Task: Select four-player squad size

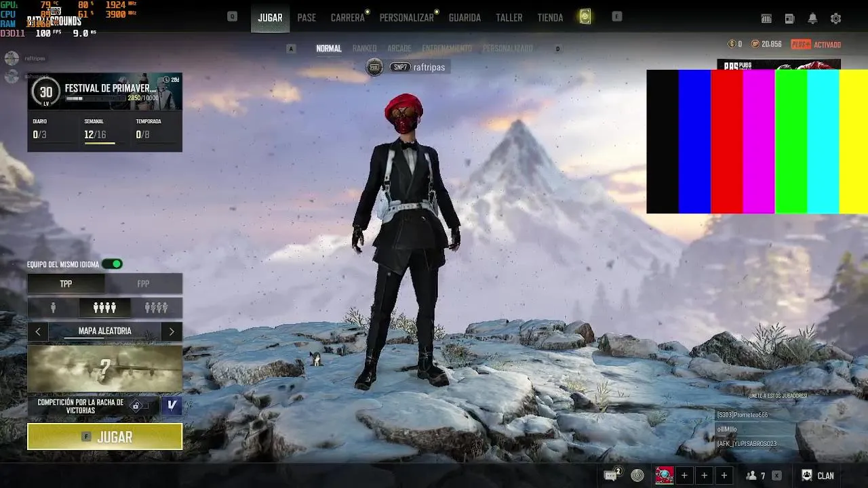Action: click(104, 308)
